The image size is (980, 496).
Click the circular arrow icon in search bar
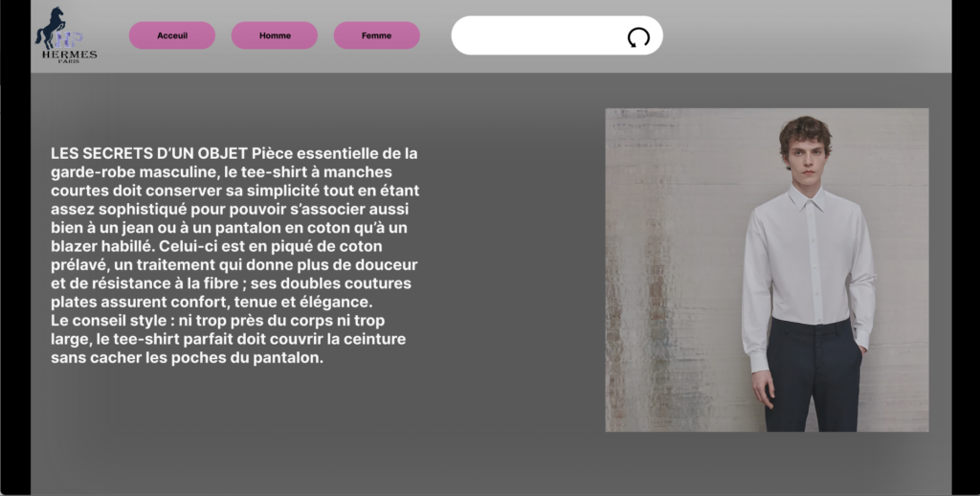coord(638,36)
